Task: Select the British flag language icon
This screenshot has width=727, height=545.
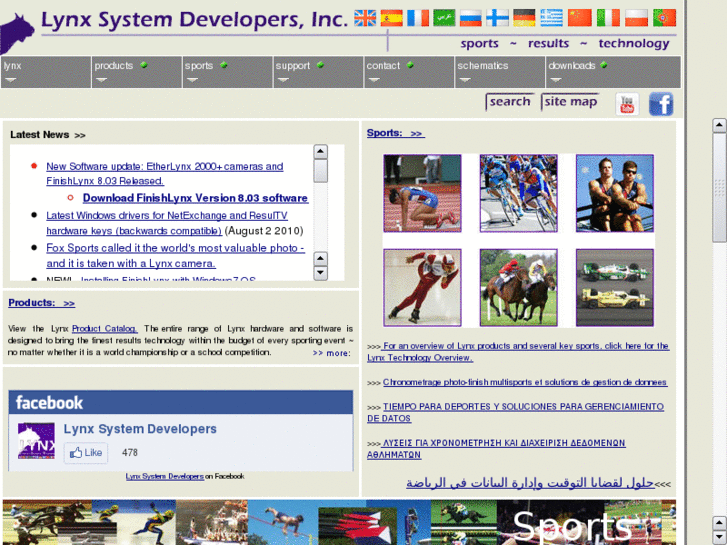Action: [x=365, y=18]
